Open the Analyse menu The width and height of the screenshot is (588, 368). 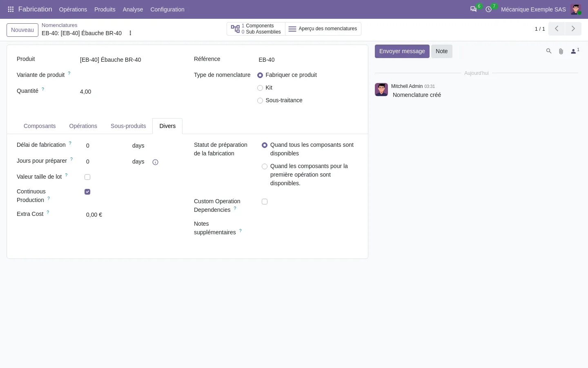point(133,9)
